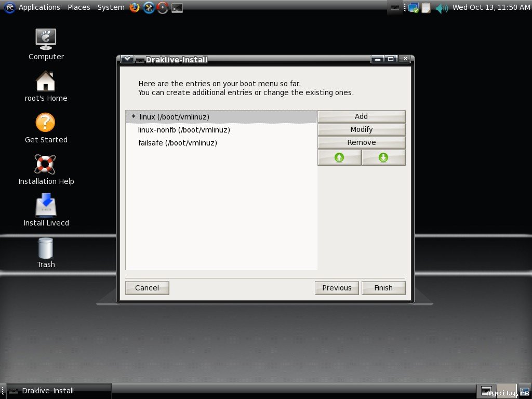Click the Add boot entry button
The image size is (532, 399).
pyautogui.click(x=362, y=116)
